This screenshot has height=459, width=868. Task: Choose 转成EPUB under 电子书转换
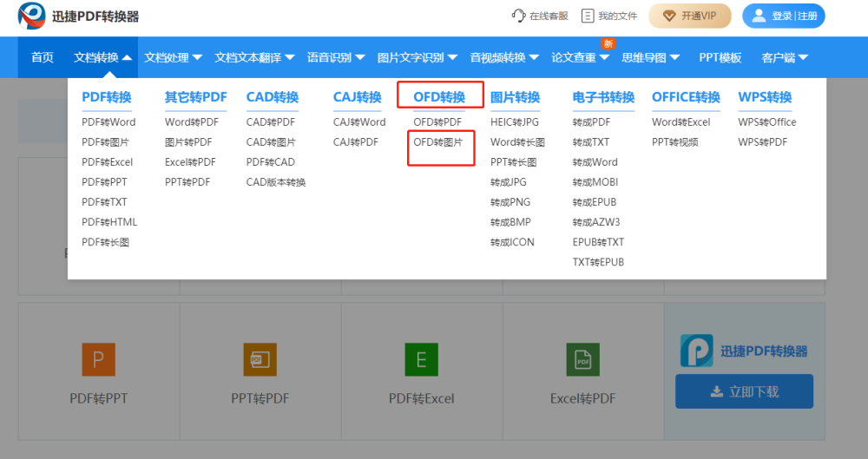click(x=595, y=202)
